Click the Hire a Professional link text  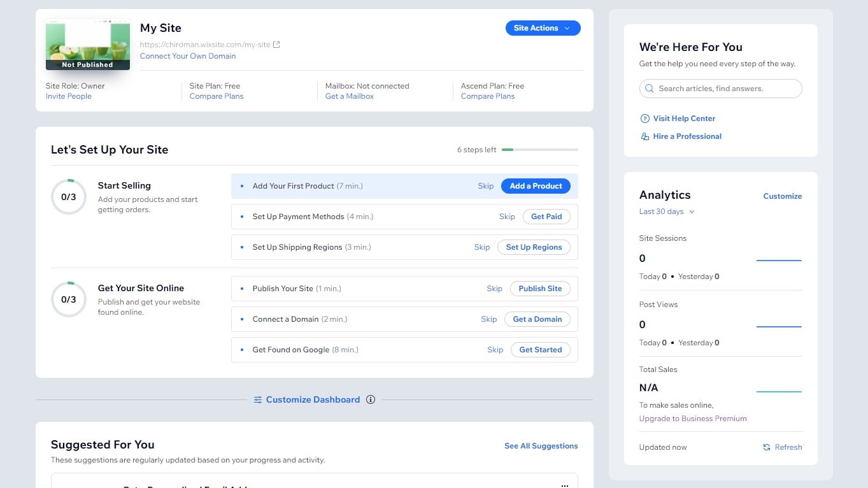[687, 136]
